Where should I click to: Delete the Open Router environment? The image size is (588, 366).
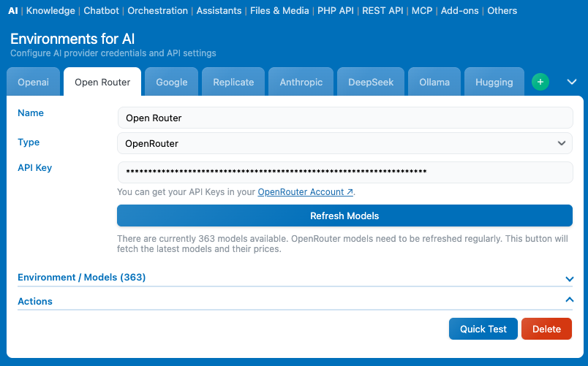tap(546, 329)
